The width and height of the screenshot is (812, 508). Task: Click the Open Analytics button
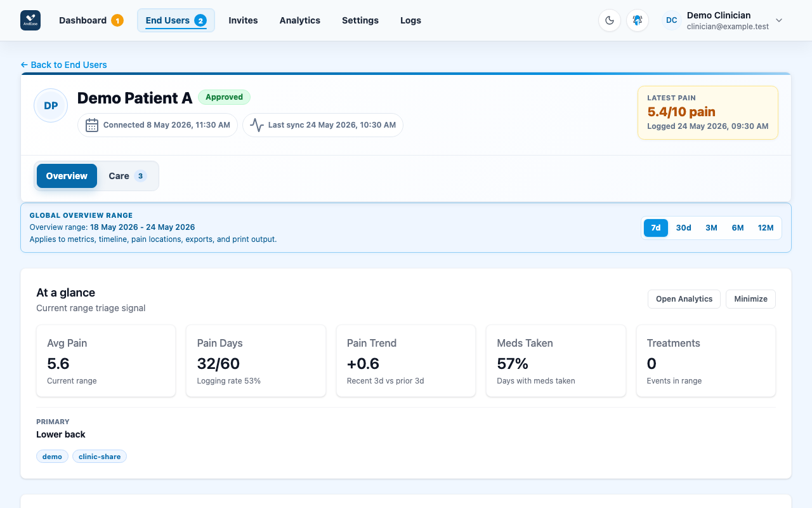click(x=684, y=299)
